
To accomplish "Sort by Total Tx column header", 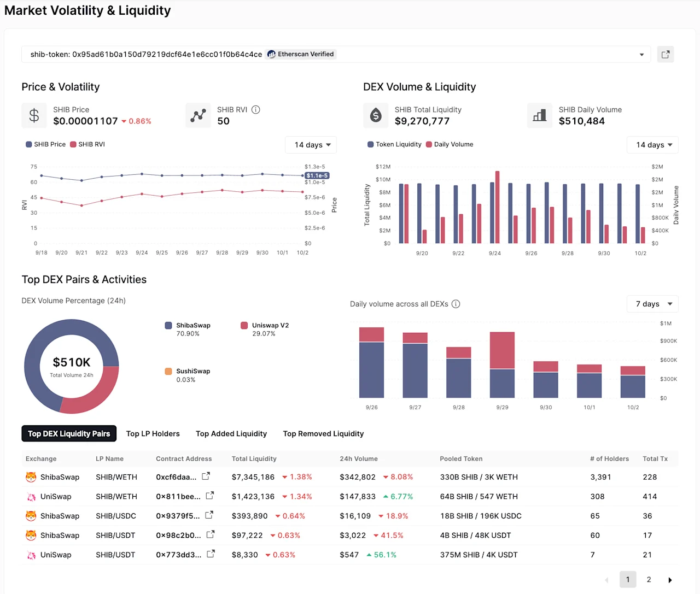I will pyautogui.click(x=655, y=458).
